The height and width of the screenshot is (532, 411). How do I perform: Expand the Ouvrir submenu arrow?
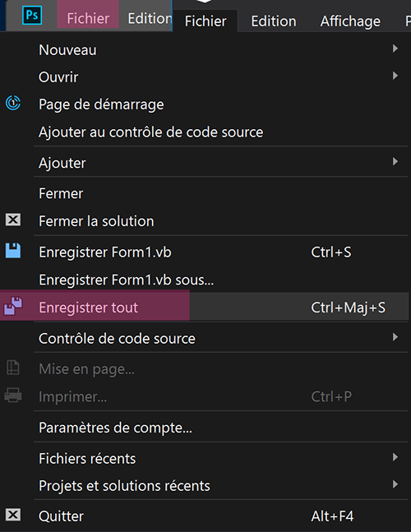pyautogui.click(x=395, y=76)
